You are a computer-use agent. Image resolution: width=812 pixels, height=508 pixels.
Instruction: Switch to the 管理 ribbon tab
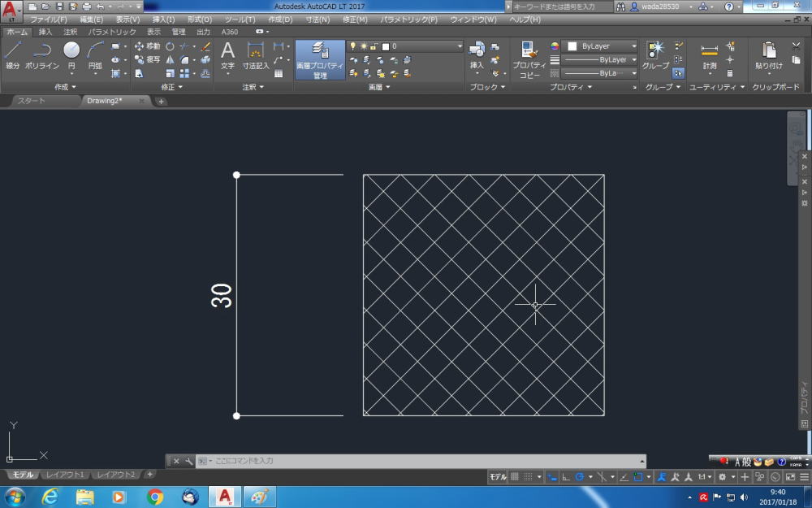click(x=178, y=32)
